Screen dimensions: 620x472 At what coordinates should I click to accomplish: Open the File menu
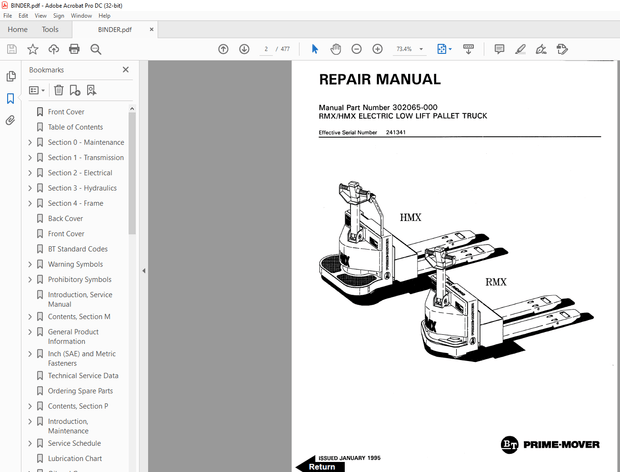8,16
